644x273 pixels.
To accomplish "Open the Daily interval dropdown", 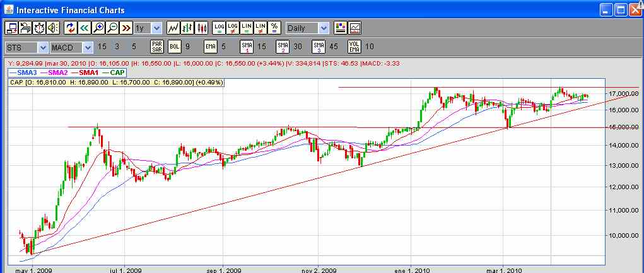I will click(x=307, y=28).
